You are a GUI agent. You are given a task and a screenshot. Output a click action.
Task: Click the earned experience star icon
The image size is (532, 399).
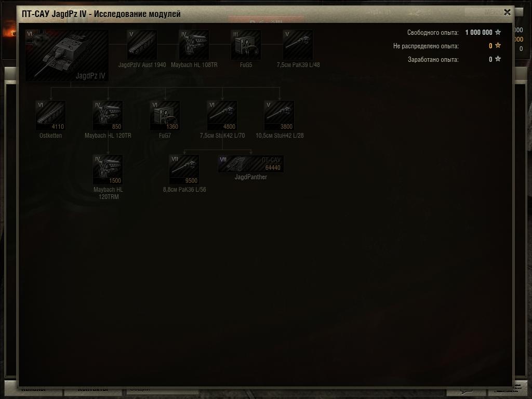498,59
